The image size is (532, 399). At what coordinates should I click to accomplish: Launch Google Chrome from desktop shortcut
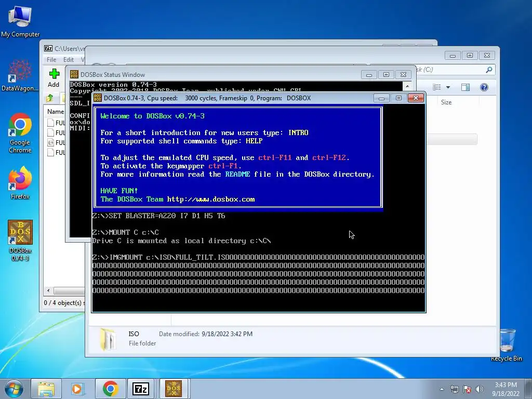[x=20, y=133]
